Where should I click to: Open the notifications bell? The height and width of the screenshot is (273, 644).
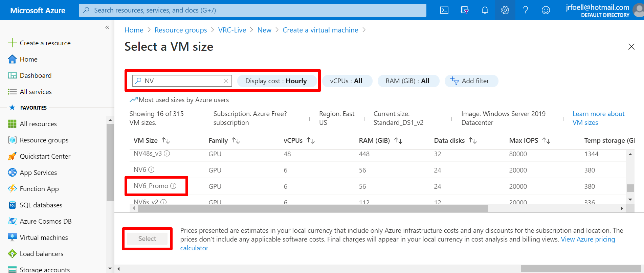click(485, 10)
